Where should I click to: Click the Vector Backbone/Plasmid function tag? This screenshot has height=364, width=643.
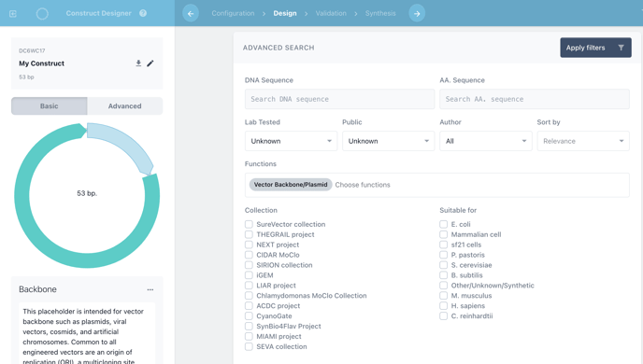coord(291,185)
